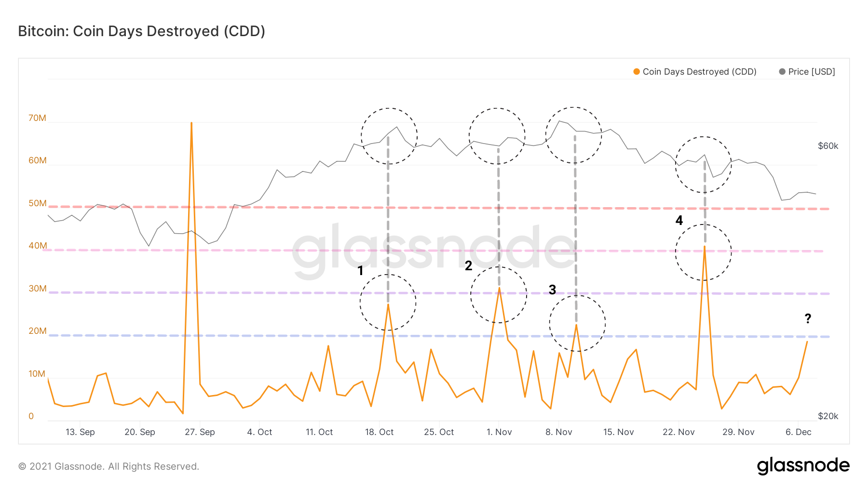Click the 18. Oct x-axis date label
This screenshot has height=488, width=868.
(379, 432)
